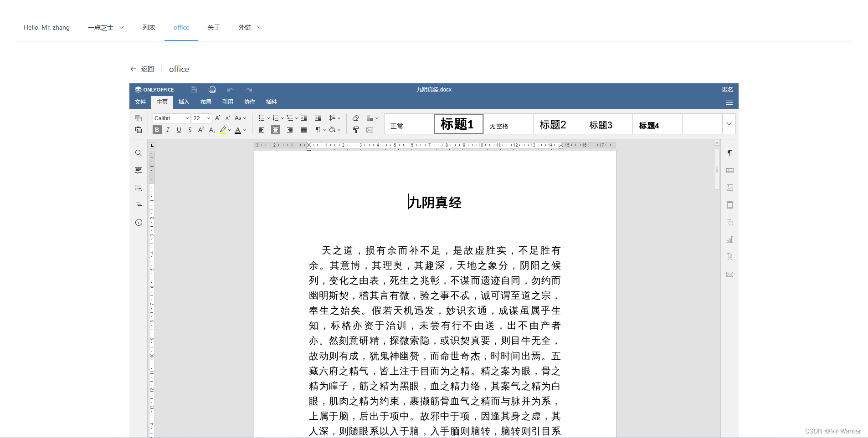Viewport: 868px width, 438px height.
Task: Open chart settings in the right sidebar
Action: click(x=729, y=239)
